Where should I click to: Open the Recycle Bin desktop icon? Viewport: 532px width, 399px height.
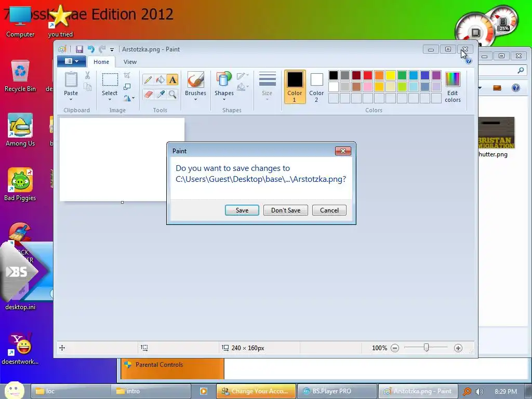tap(20, 76)
